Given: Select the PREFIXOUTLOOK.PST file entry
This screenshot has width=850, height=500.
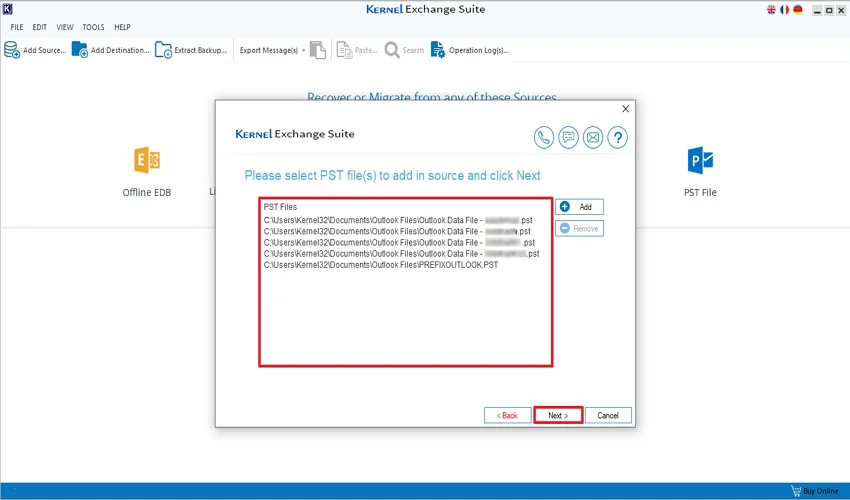Looking at the screenshot, I should click(381, 265).
